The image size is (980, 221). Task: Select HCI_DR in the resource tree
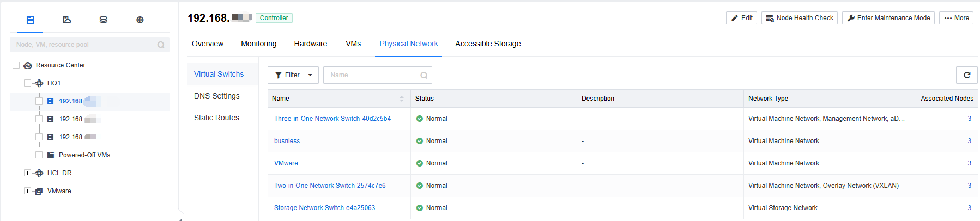click(59, 173)
